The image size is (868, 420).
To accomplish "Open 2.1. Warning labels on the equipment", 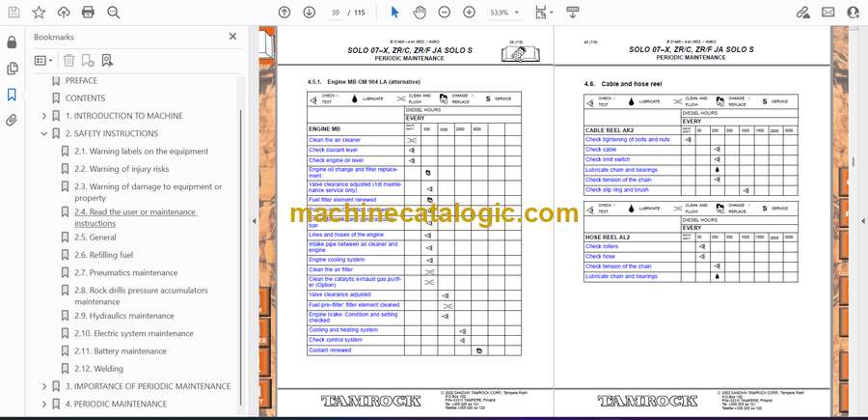I will point(142,152).
